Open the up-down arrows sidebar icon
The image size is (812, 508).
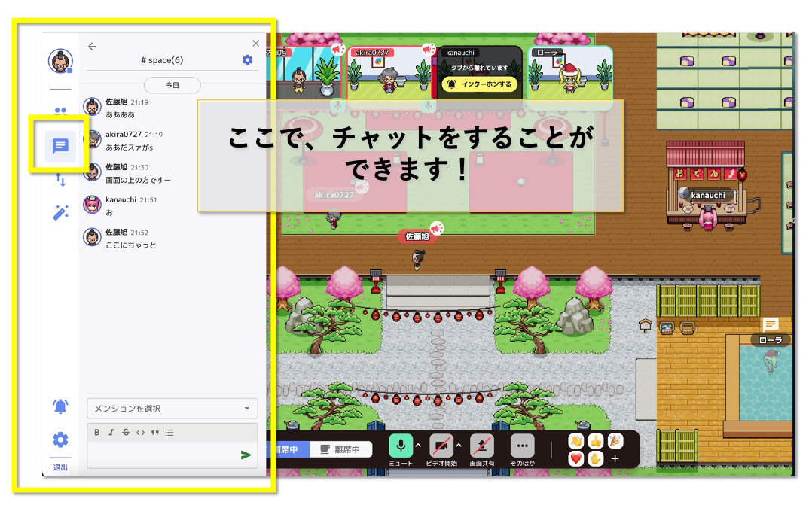pyautogui.click(x=60, y=180)
